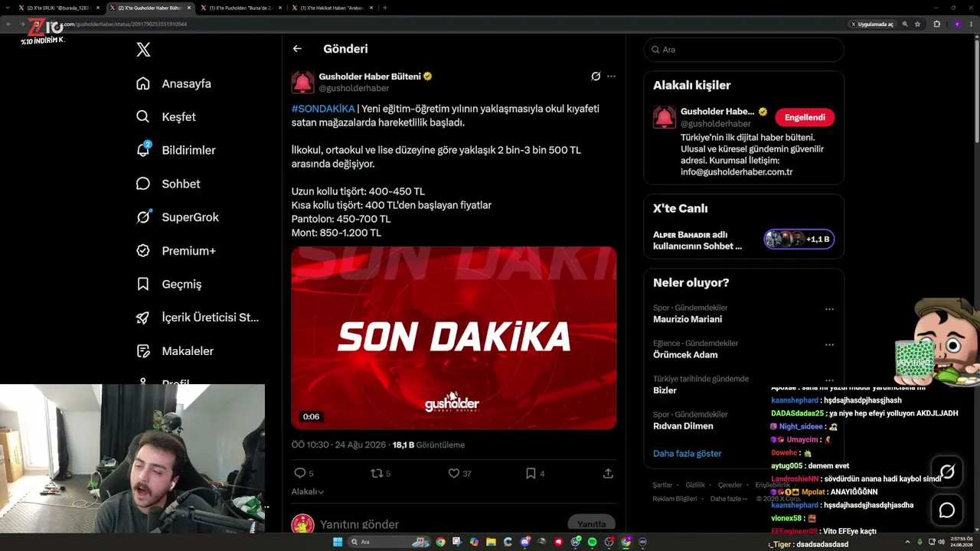Open the info@gusholderhaber.com.tr email link
Viewport: 980px width, 551px height.
click(x=737, y=172)
